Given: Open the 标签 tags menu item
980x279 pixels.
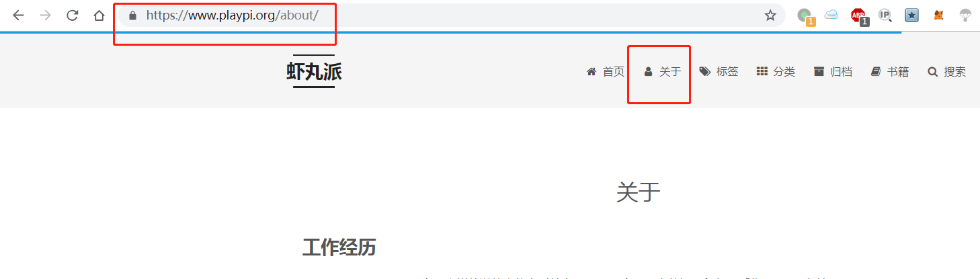Looking at the screenshot, I should (719, 71).
